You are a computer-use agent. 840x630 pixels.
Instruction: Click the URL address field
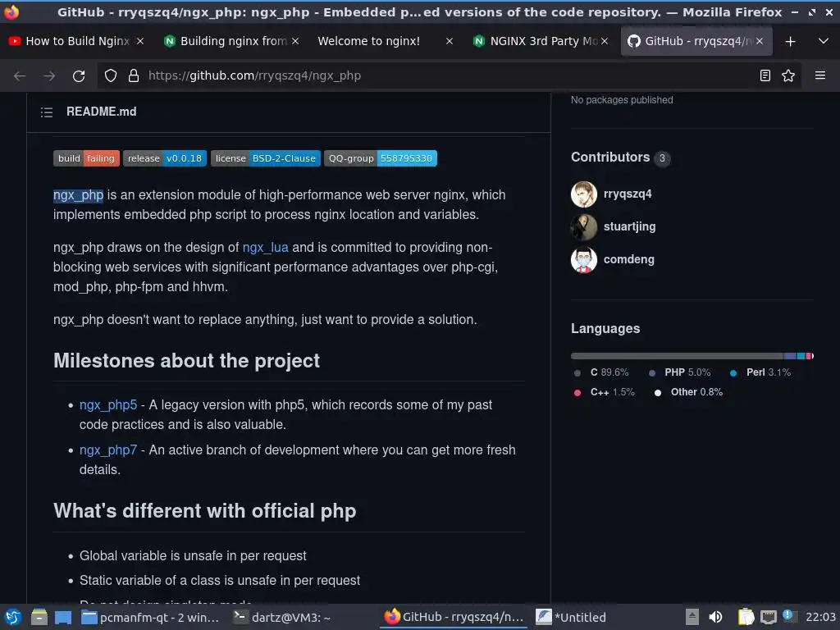pyautogui.click(x=447, y=75)
